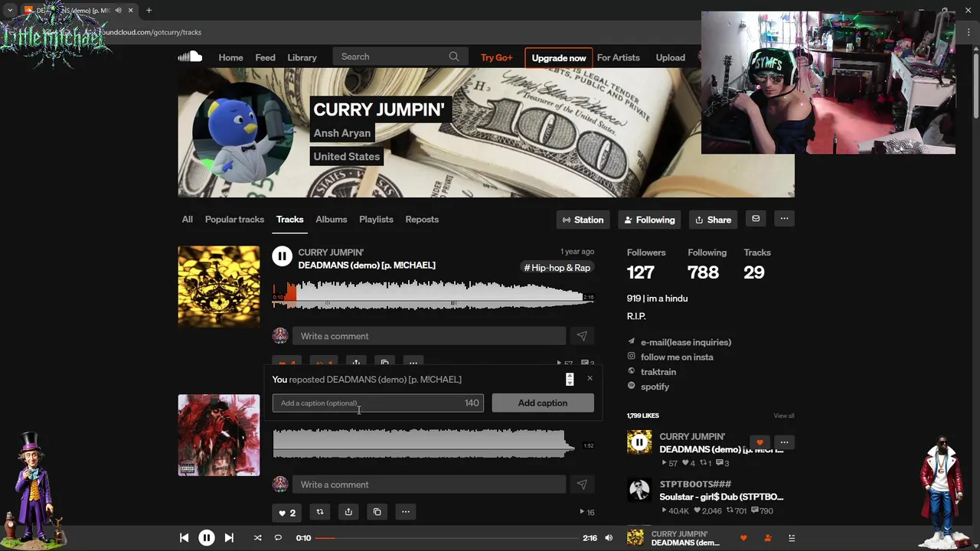Switch to the Reposts tab

pyautogui.click(x=422, y=220)
